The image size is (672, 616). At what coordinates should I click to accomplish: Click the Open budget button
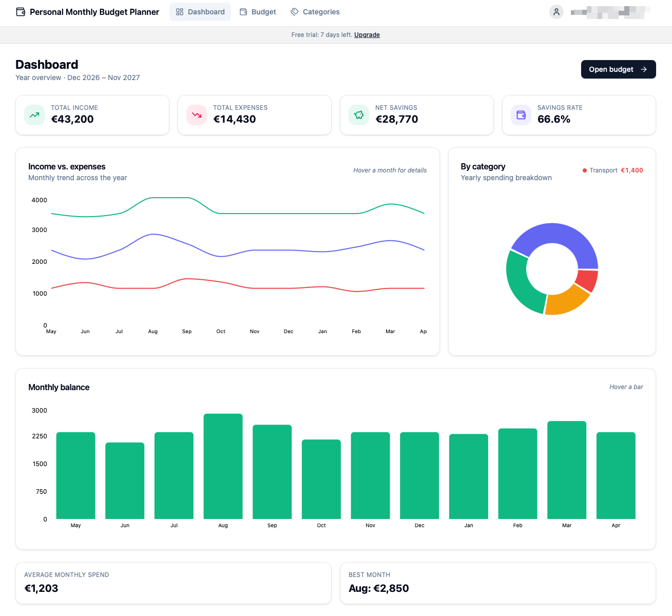(619, 69)
